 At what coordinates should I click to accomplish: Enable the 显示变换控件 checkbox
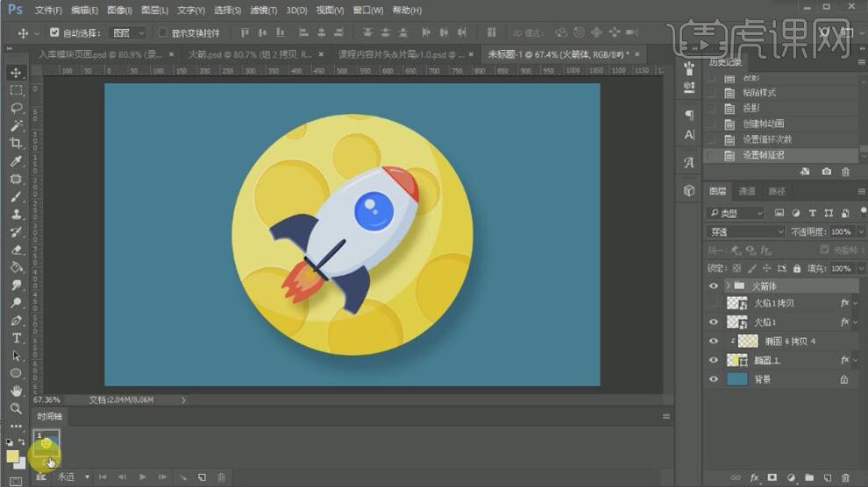tap(163, 32)
